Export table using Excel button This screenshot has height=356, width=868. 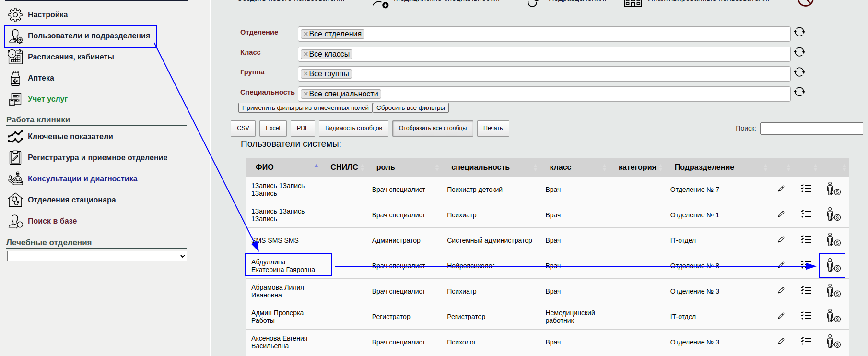273,128
